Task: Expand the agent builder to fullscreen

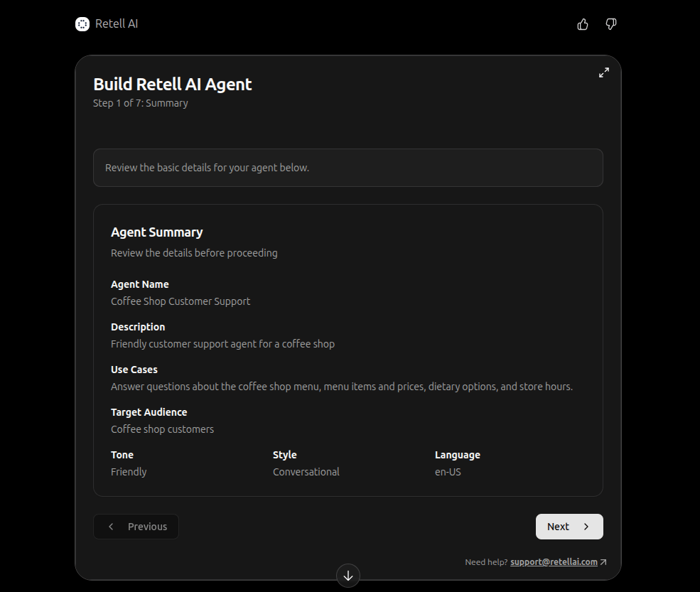Action: pos(604,72)
